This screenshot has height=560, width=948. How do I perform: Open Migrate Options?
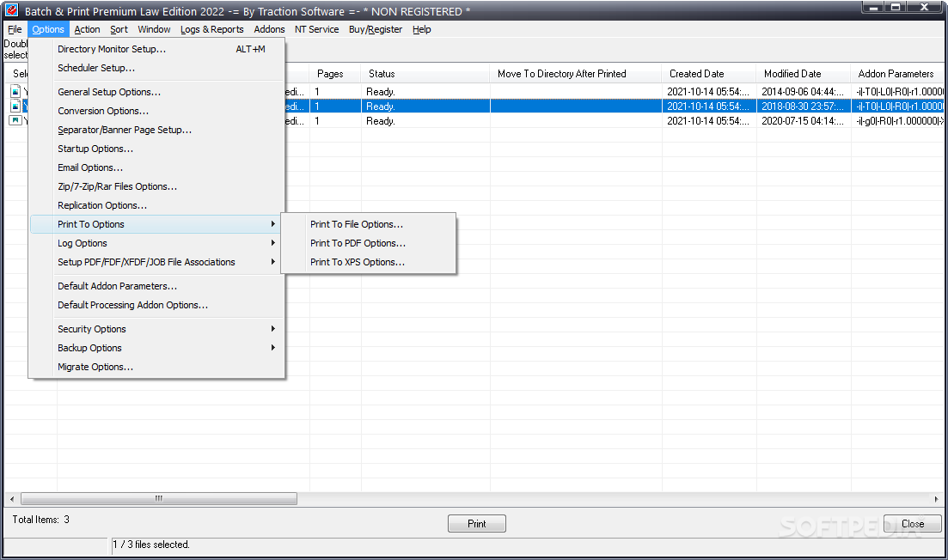point(156,367)
